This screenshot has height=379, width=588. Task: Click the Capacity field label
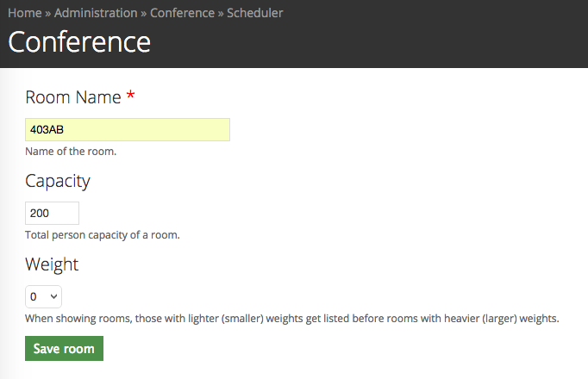click(58, 181)
